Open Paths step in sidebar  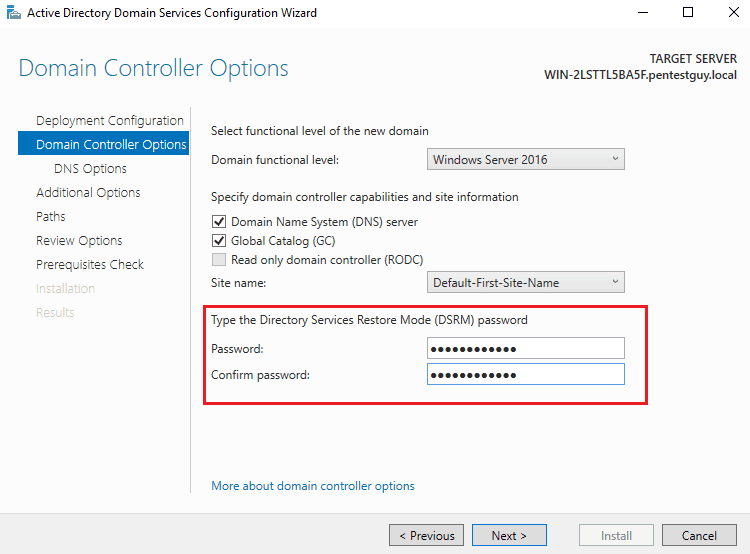click(51, 216)
